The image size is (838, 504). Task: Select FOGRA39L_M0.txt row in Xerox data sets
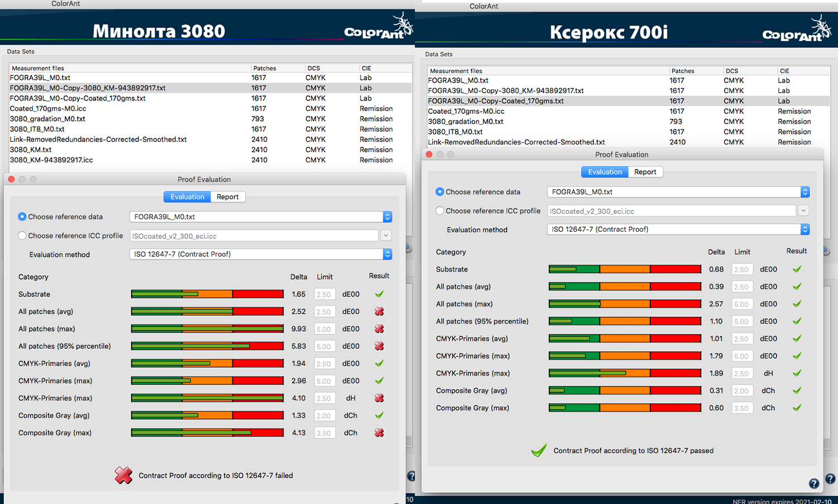pos(628,80)
